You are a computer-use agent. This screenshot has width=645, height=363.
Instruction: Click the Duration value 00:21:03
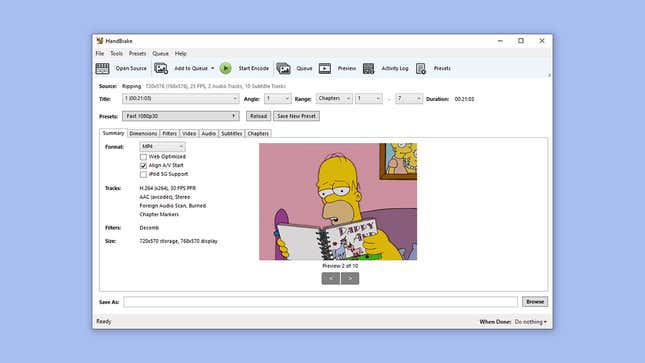click(464, 99)
